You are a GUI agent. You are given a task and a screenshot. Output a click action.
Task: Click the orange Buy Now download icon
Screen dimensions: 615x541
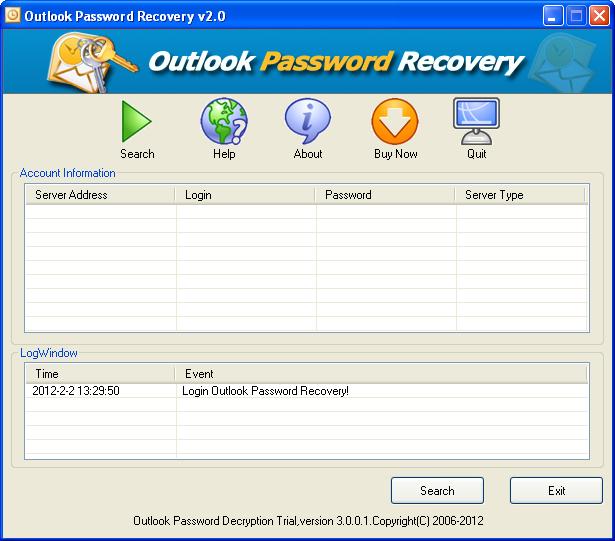pyautogui.click(x=395, y=122)
